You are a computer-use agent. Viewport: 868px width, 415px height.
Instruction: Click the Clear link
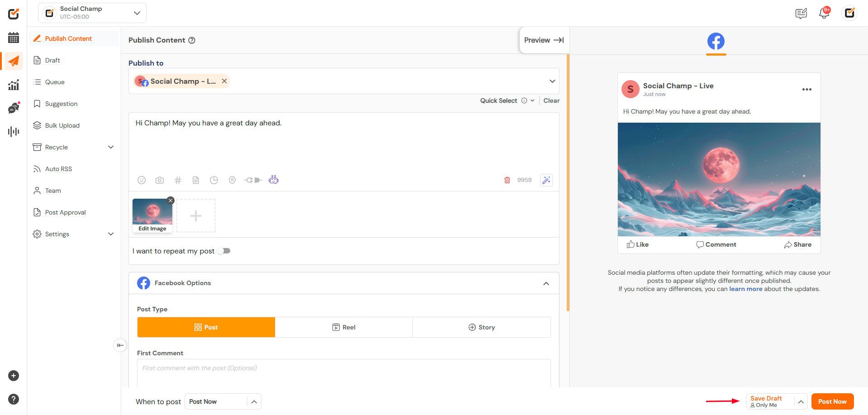551,100
